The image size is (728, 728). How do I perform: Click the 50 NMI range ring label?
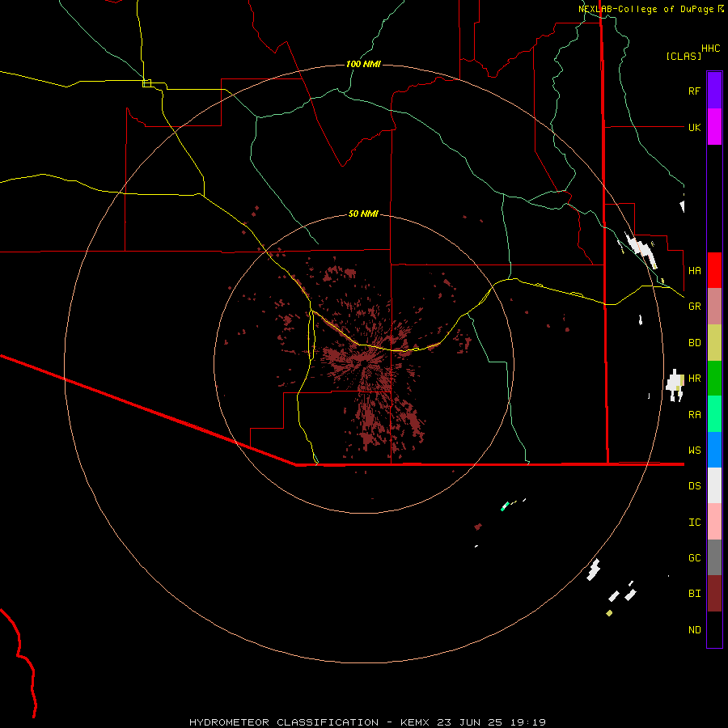(363, 214)
